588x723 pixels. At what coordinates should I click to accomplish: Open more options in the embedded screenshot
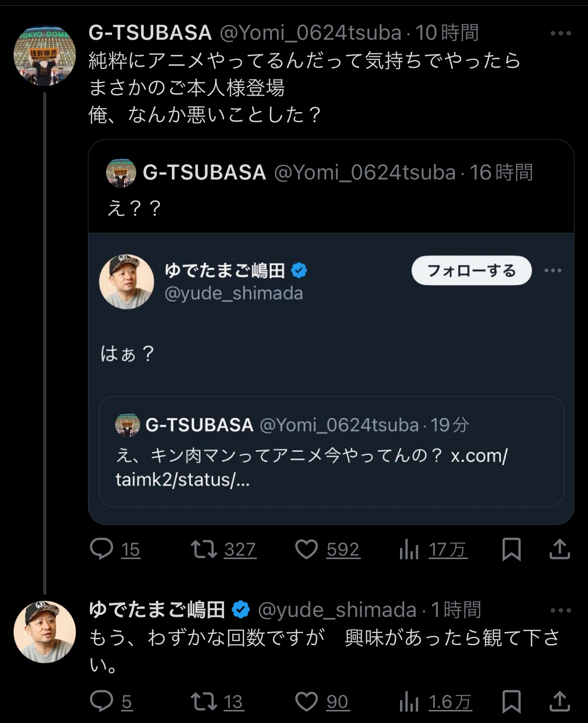tap(553, 270)
